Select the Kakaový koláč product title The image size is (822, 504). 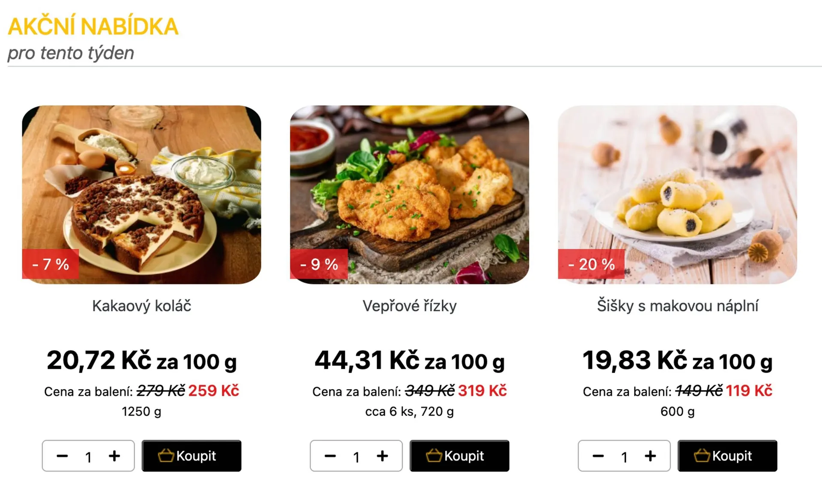point(141,306)
